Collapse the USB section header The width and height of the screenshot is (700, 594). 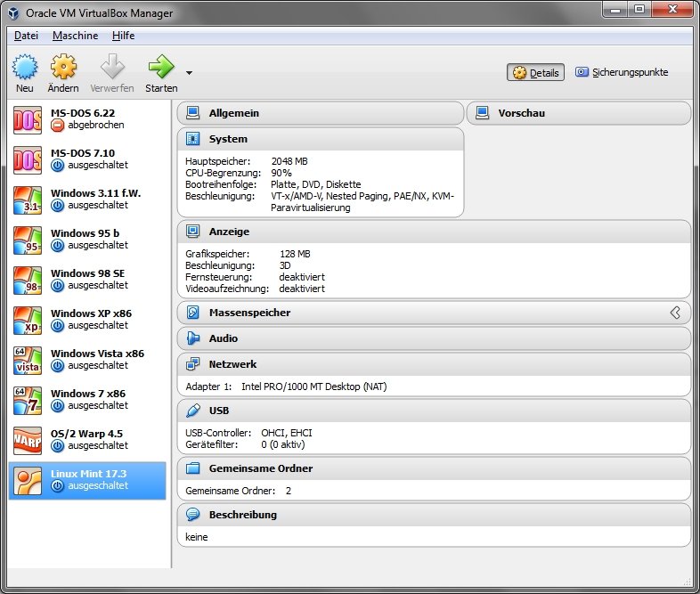pos(434,411)
